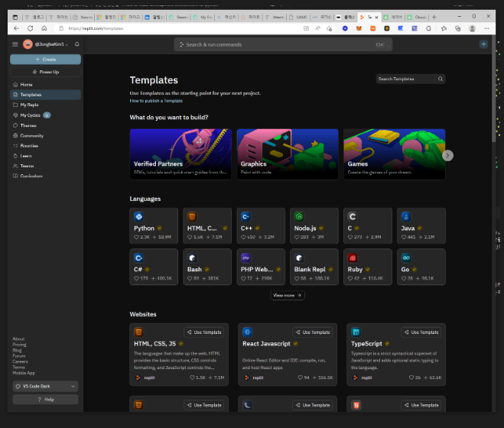This screenshot has height=428, width=504.
Task: Click the Create button
Action: click(45, 60)
